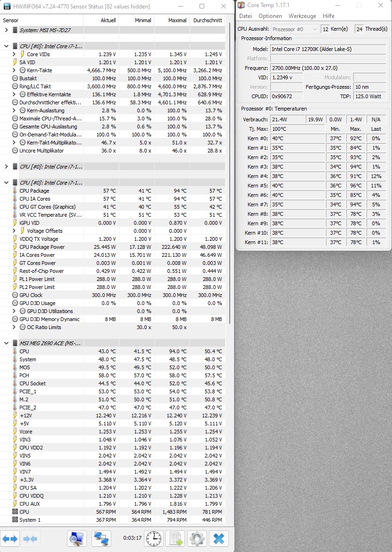Open the Optionen menu in Core Temp

coord(270,16)
